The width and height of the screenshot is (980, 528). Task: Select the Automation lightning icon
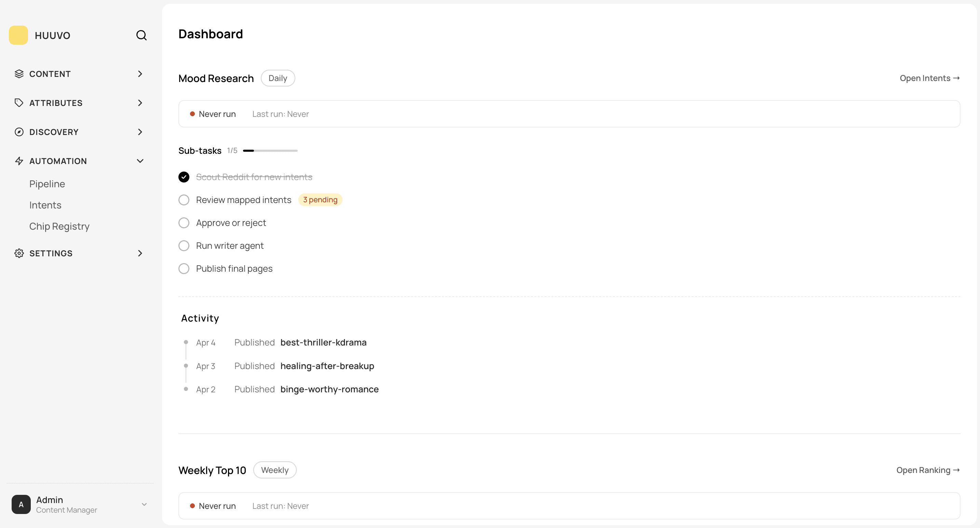click(19, 161)
